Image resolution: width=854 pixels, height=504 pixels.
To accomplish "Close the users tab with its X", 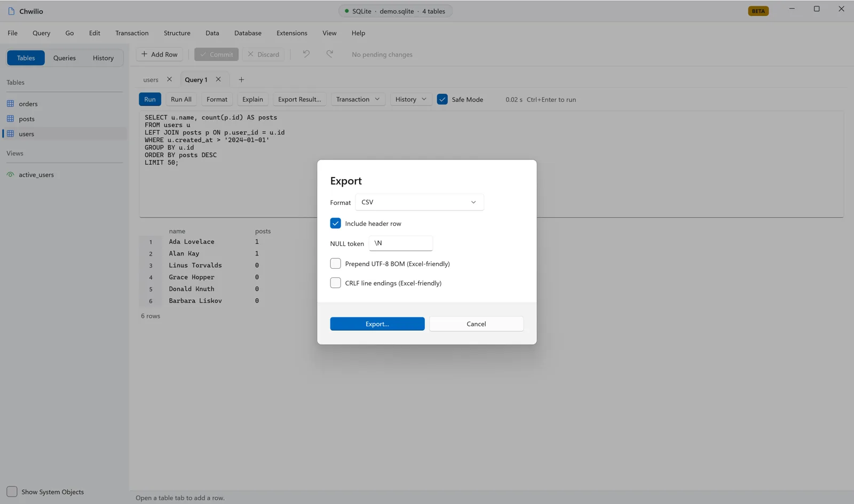I will point(169,79).
